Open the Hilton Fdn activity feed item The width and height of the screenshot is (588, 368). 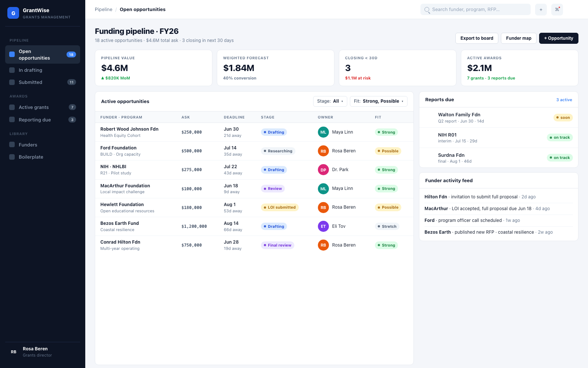click(x=499, y=197)
